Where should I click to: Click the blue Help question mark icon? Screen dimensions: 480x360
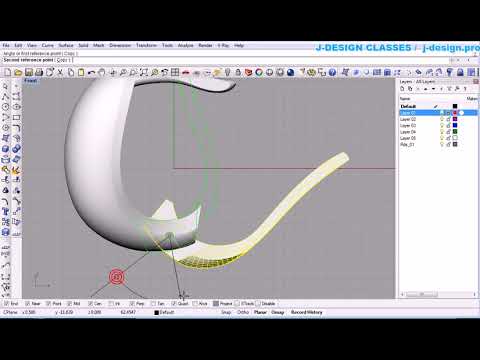point(332,72)
